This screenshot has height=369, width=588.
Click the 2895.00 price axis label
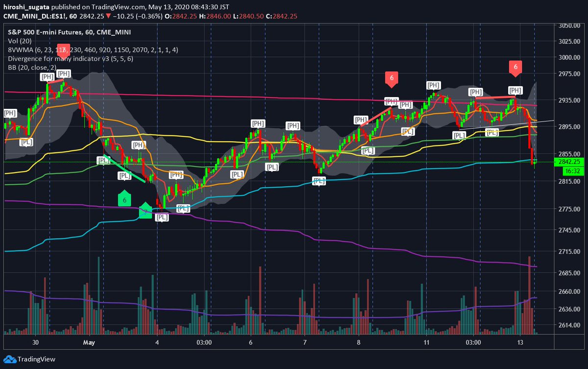[x=569, y=126]
